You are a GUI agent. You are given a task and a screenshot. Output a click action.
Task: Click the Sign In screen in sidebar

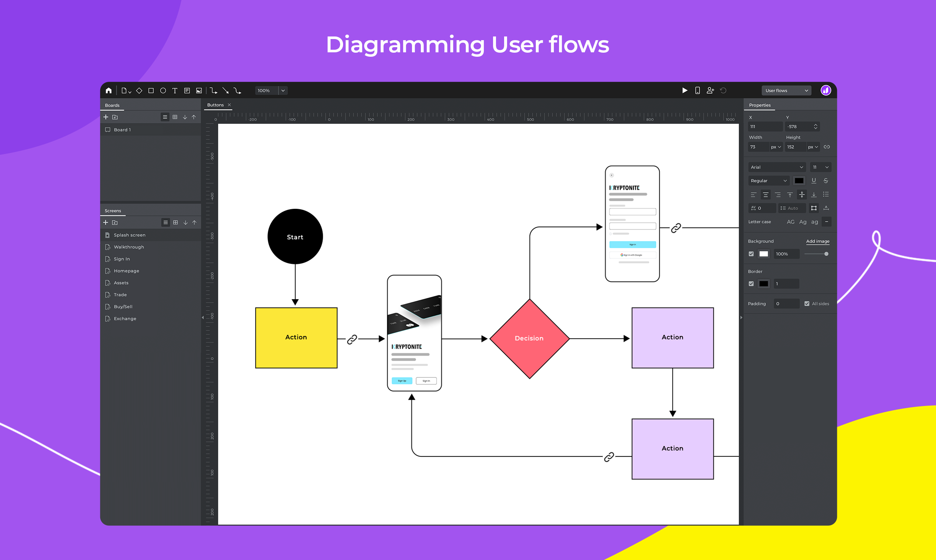coord(122,259)
